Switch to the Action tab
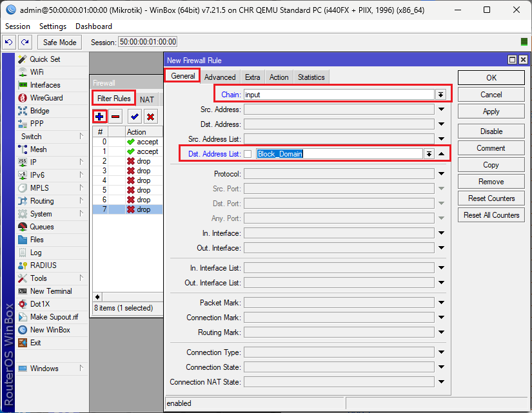Screen dimensions: 532x413 pos(279,77)
